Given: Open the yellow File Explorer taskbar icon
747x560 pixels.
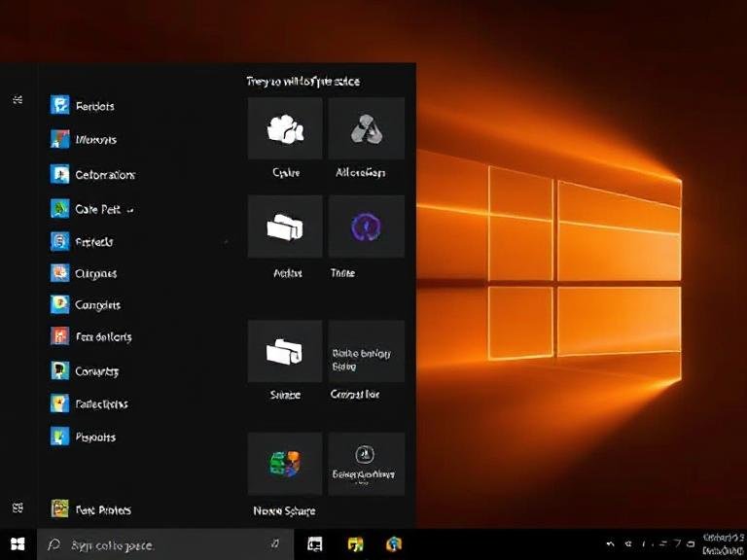Looking at the screenshot, I should pyautogui.click(x=355, y=543).
